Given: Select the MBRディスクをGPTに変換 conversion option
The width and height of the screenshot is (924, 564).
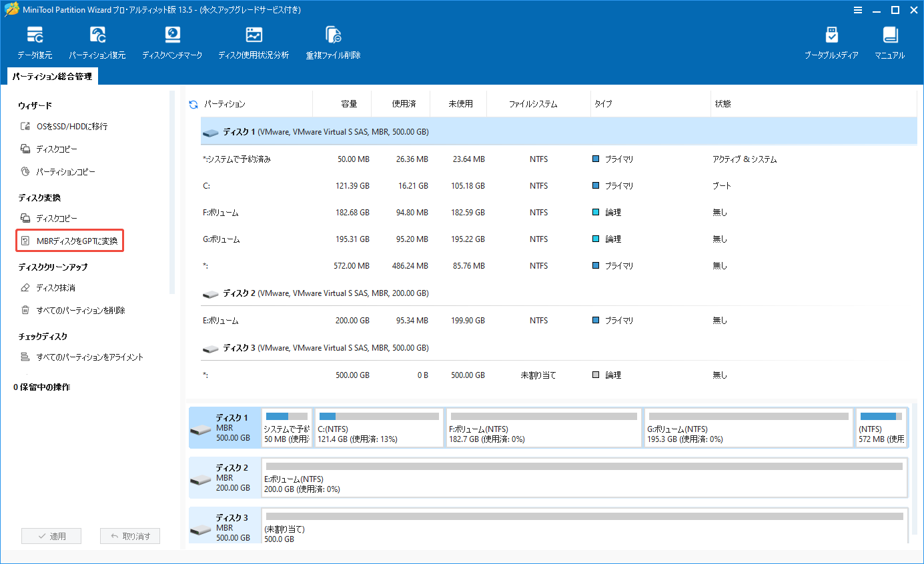Looking at the screenshot, I should click(x=69, y=240).
